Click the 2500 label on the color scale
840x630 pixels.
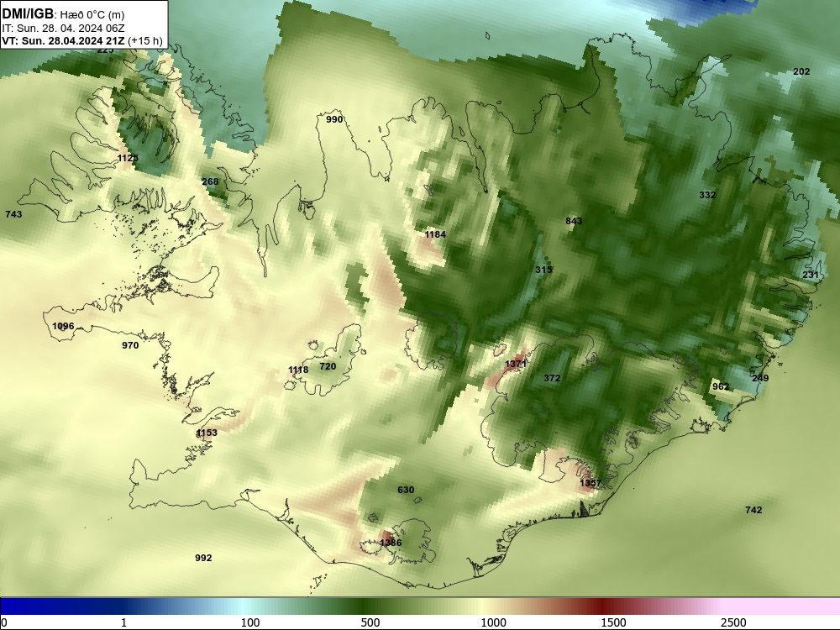pos(733,622)
